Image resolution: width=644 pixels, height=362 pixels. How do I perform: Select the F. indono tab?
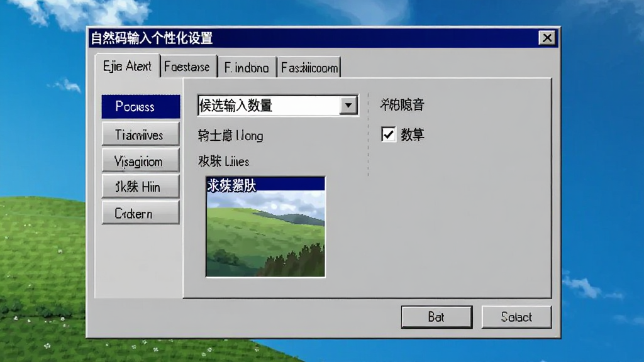[247, 67]
